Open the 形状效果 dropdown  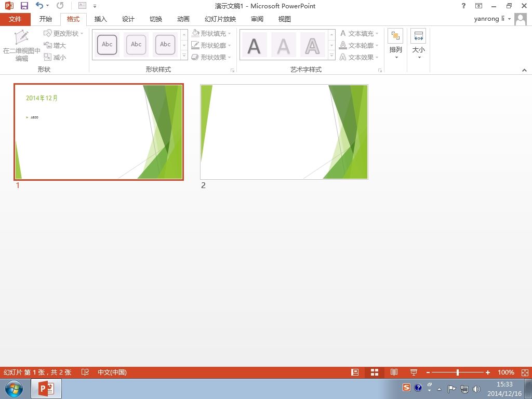click(x=211, y=57)
